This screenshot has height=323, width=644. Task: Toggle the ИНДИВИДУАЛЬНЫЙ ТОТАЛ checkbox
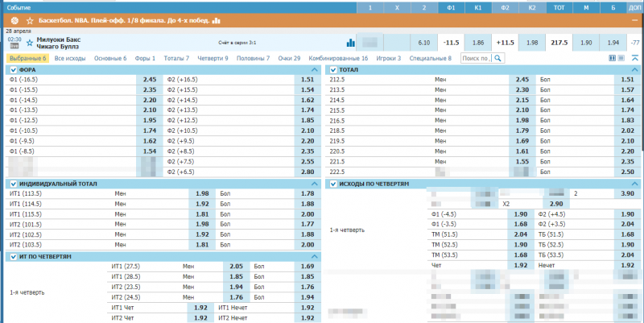(14, 184)
